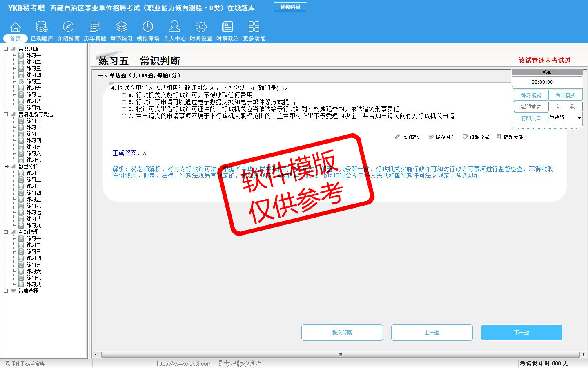Open the 单选题 question type dropdown
Viewport: 588px width, 368px height.
[579, 118]
